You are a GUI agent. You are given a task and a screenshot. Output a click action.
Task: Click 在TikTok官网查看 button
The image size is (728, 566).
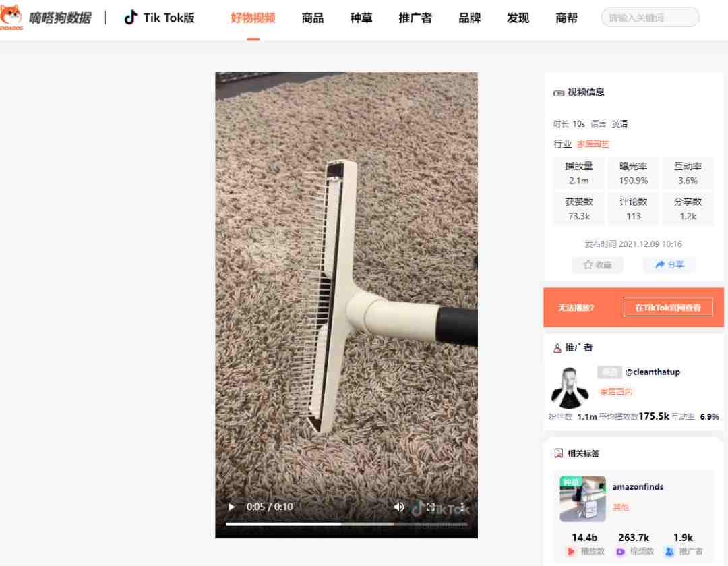667,307
